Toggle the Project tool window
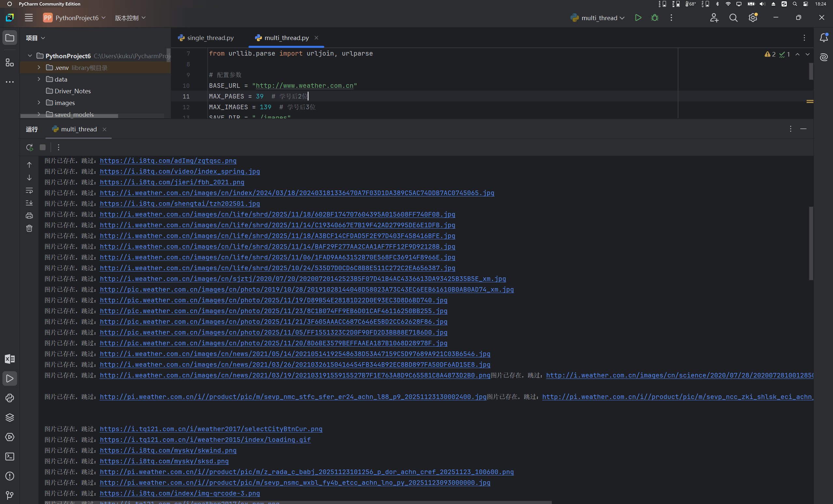This screenshot has width=833, height=504. [x=10, y=38]
